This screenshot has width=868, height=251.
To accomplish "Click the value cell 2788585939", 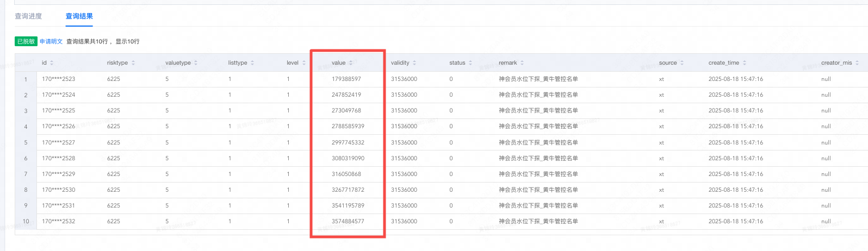I will (x=348, y=126).
